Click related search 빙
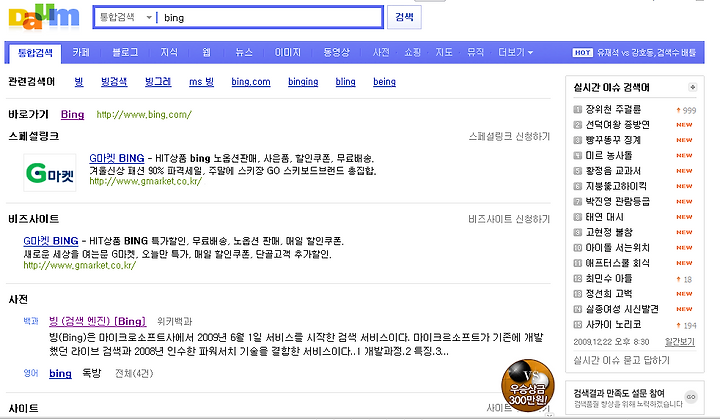The width and height of the screenshot is (720, 420). [79, 82]
